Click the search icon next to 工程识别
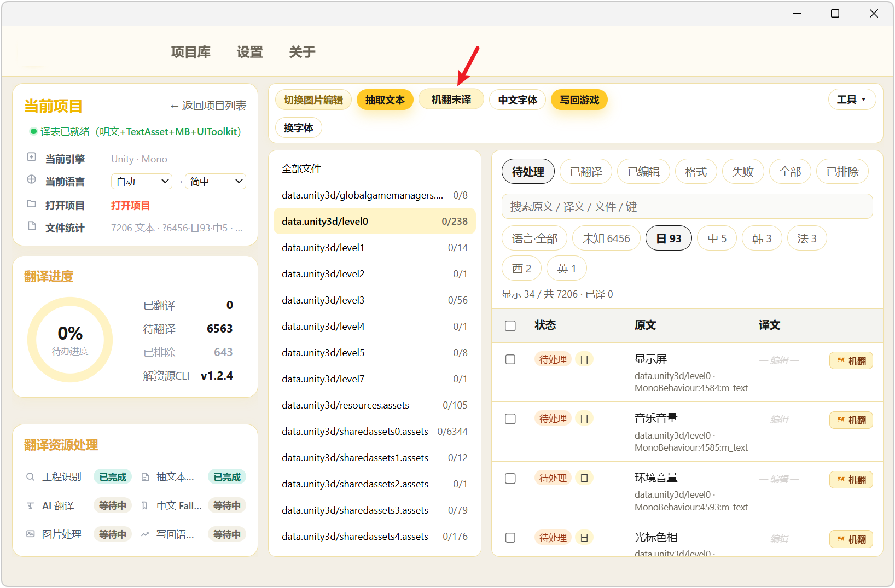 (31, 477)
